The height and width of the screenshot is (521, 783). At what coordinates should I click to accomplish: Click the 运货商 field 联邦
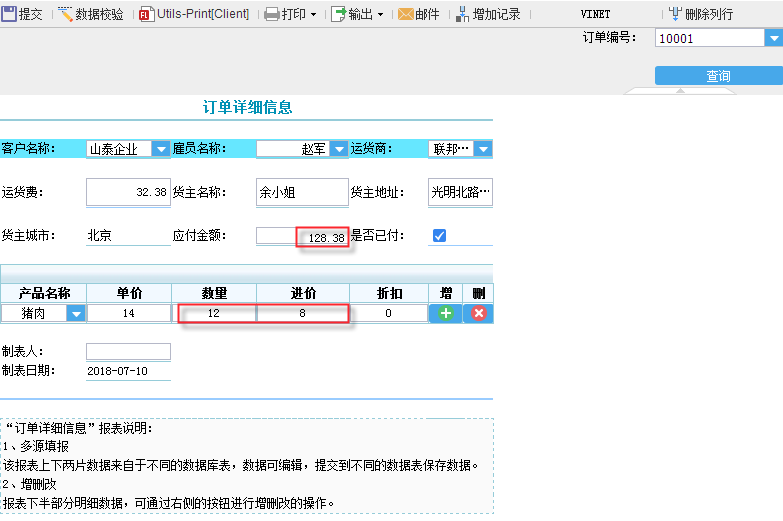coord(451,148)
